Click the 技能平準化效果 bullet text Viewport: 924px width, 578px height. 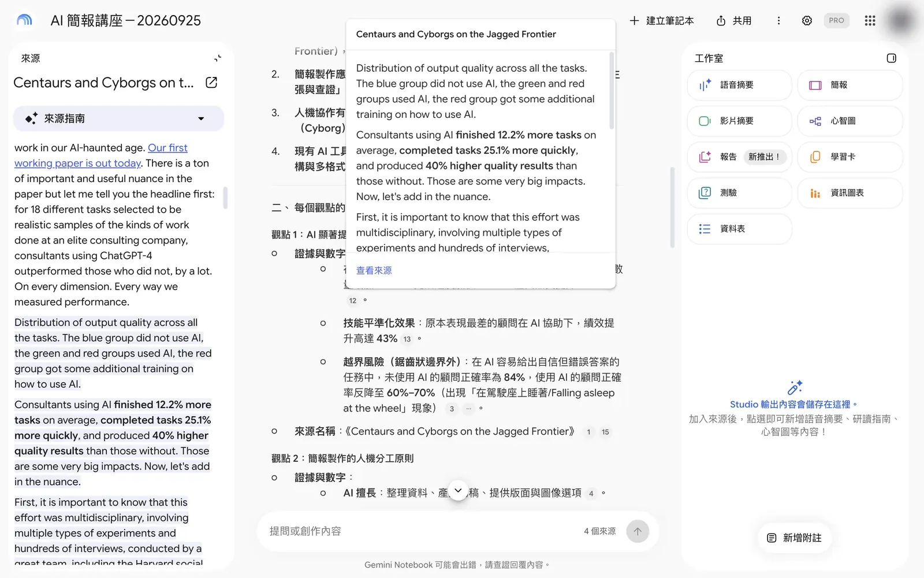point(379,323)
